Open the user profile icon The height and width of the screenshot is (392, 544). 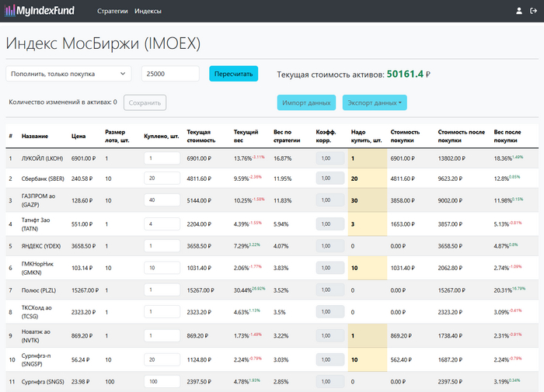[x=519, y=11]
